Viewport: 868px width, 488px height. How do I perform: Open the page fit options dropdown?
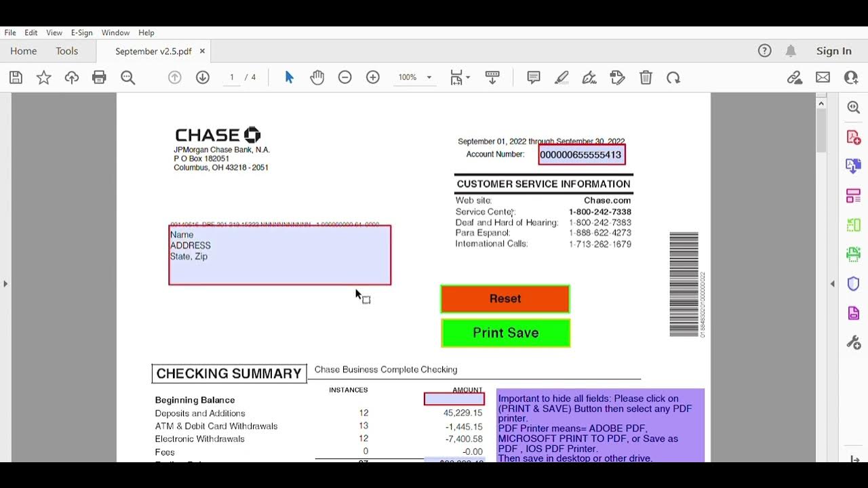coord(458,77)
